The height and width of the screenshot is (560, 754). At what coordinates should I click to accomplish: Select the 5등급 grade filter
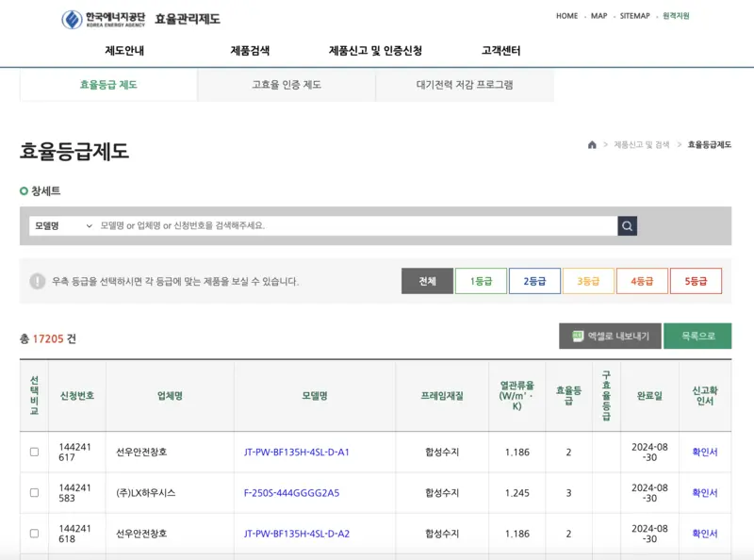coord(697,280)
